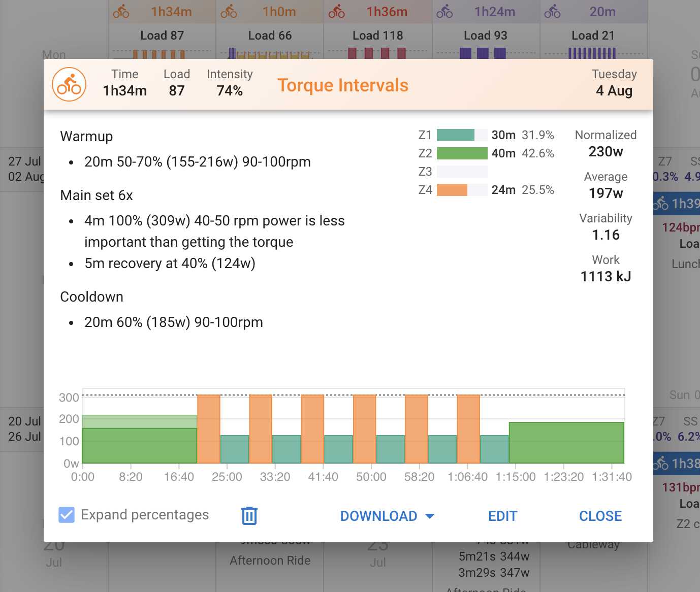
Task: Click bike icon beside 20m workout
Action: 552,11
